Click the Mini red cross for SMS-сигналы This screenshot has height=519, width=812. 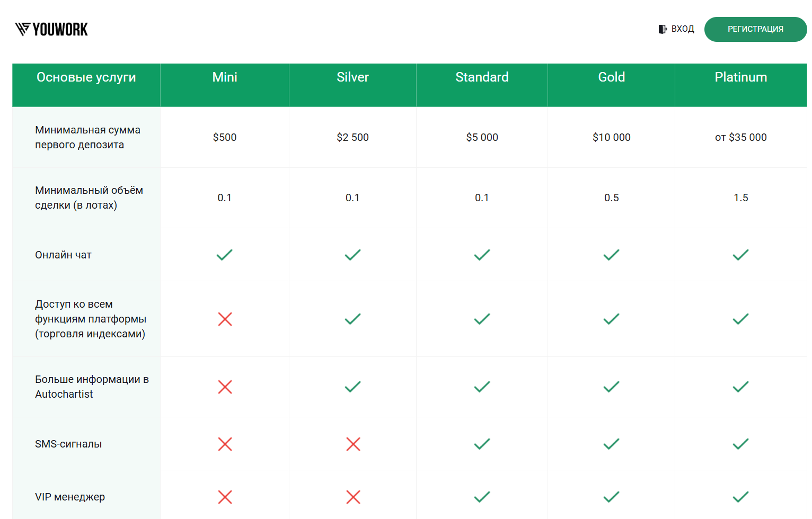225,444
